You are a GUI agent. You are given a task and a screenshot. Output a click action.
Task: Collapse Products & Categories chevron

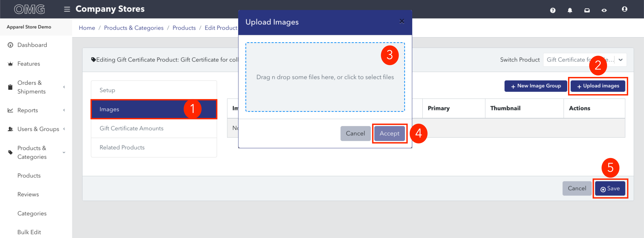(x=64, y=152)
